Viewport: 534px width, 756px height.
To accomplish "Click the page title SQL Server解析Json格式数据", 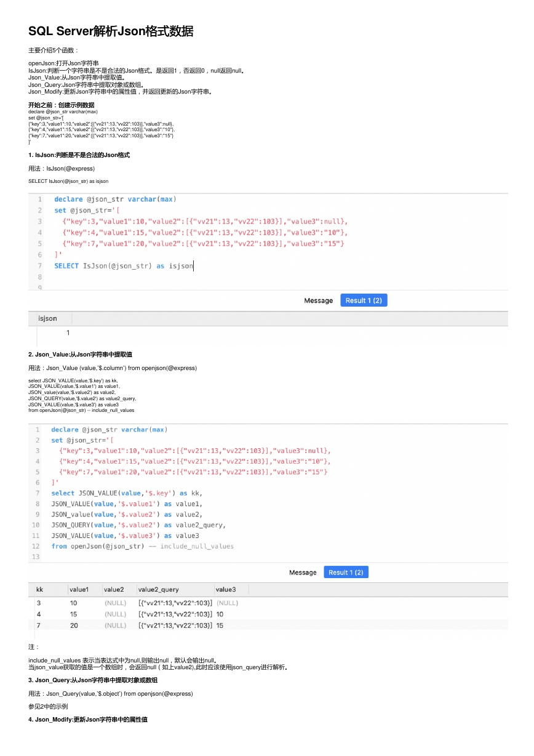I will (111, 31).
